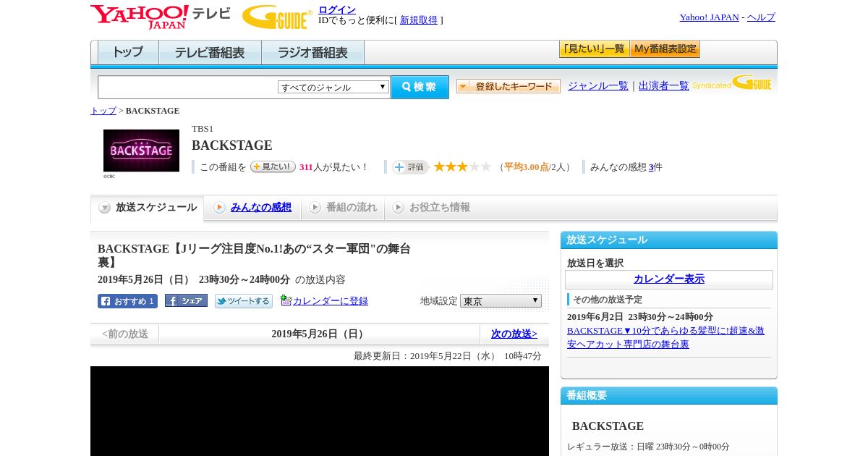Click the TBS1 channel label
Image resolution: width=868 pixels, height=456 pixels.
tap(203, 129)
